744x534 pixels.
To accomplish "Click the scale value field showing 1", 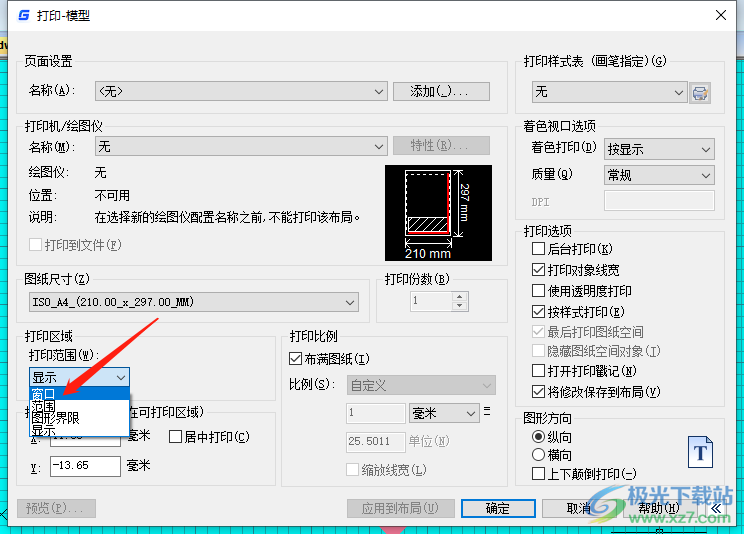I will point(375,413).
